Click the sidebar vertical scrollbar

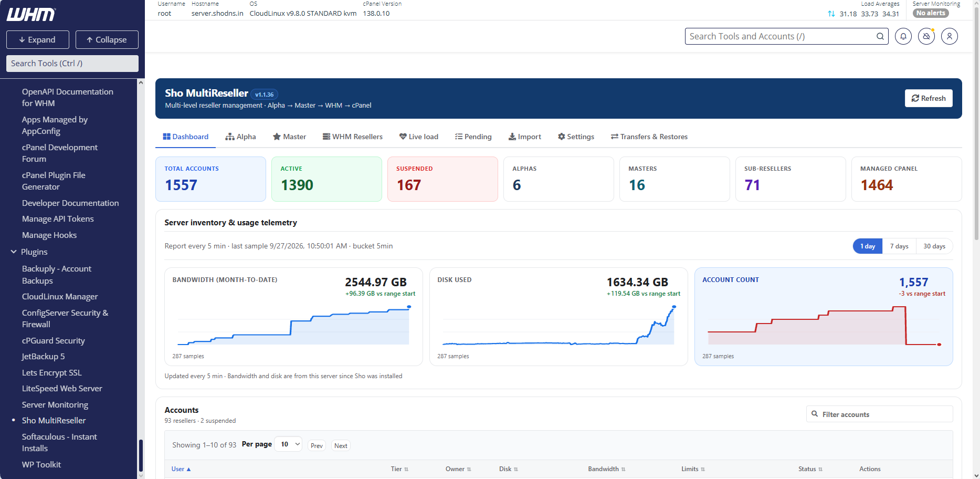tap(141, 456)
